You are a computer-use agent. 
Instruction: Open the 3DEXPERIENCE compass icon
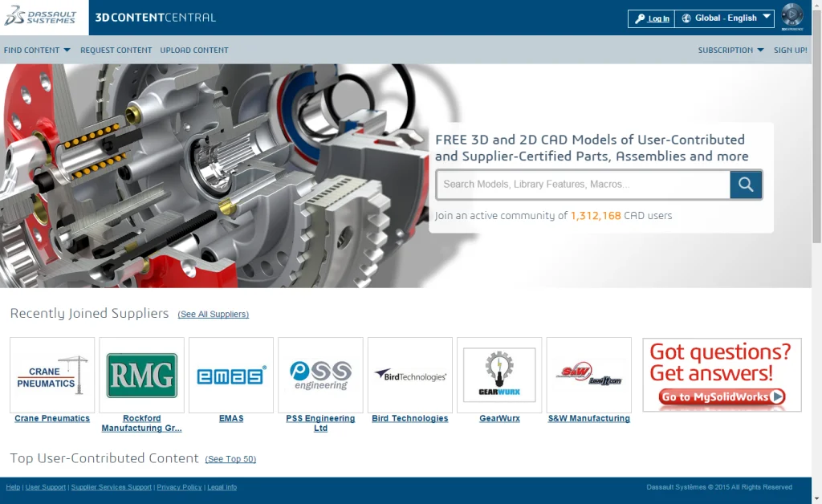point(791,16)
